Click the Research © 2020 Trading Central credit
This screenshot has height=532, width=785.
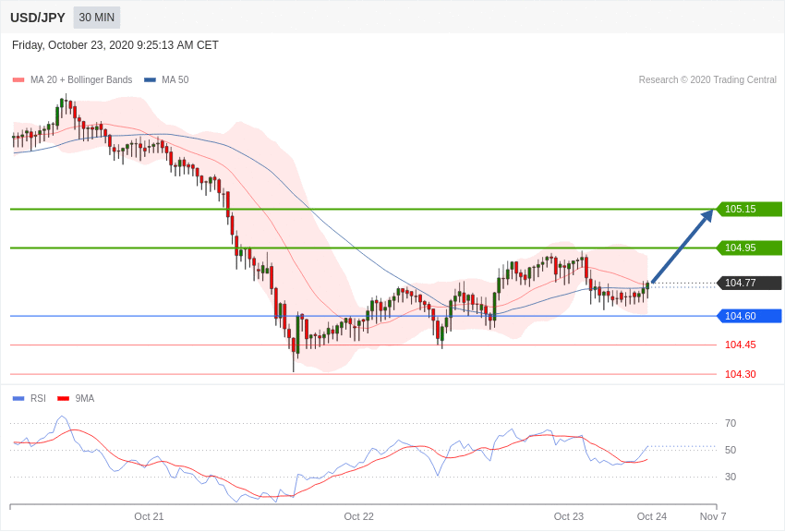point(707,79)
